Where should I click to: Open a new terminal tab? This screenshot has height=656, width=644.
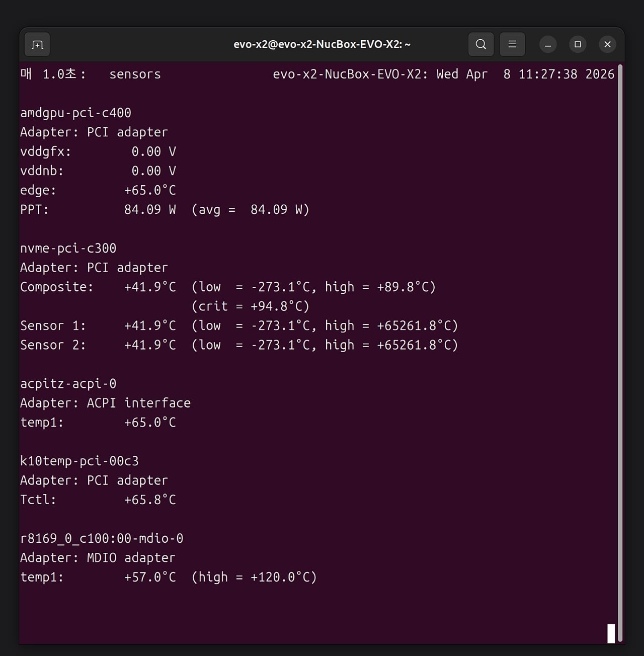37,45
